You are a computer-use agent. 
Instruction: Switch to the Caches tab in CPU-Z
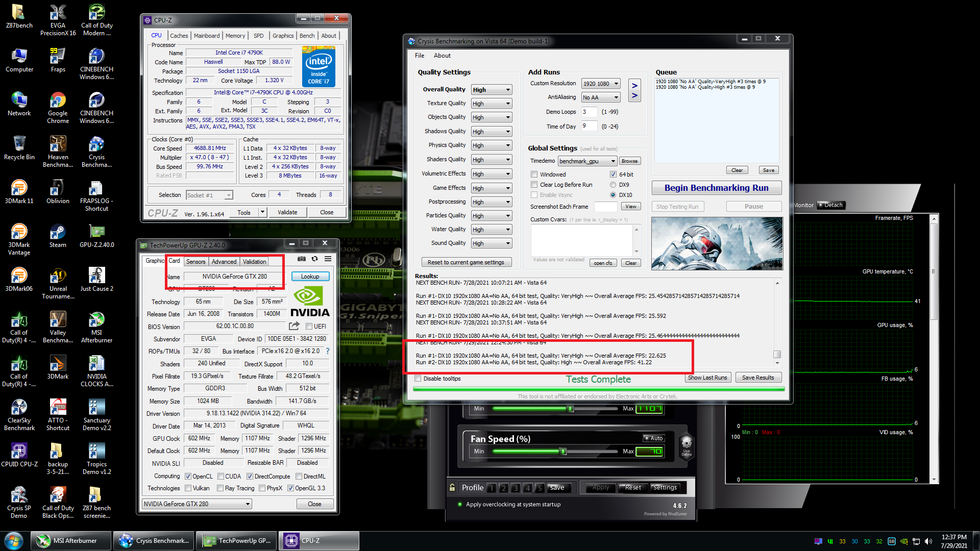(x=179, y=36)
